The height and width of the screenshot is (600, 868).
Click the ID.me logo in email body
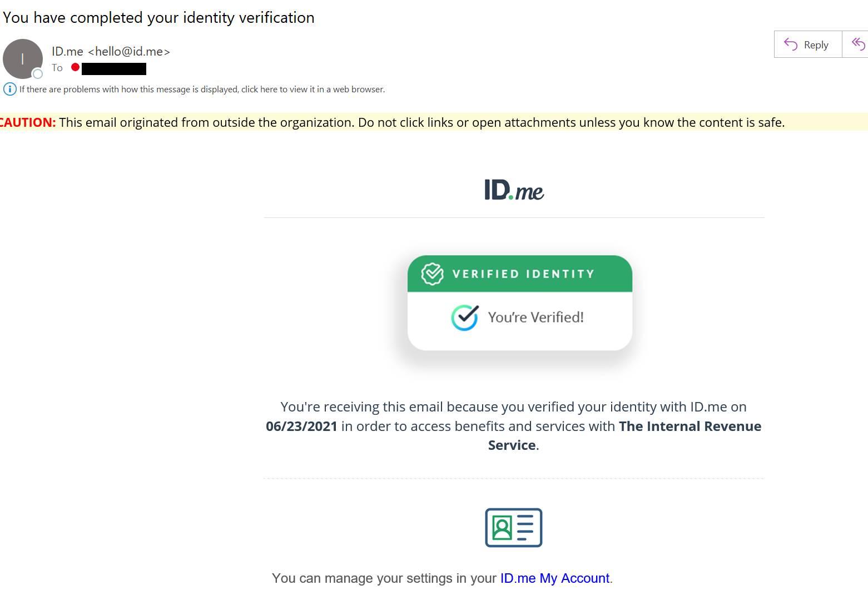pyautogui.click(x=514, y=190)
